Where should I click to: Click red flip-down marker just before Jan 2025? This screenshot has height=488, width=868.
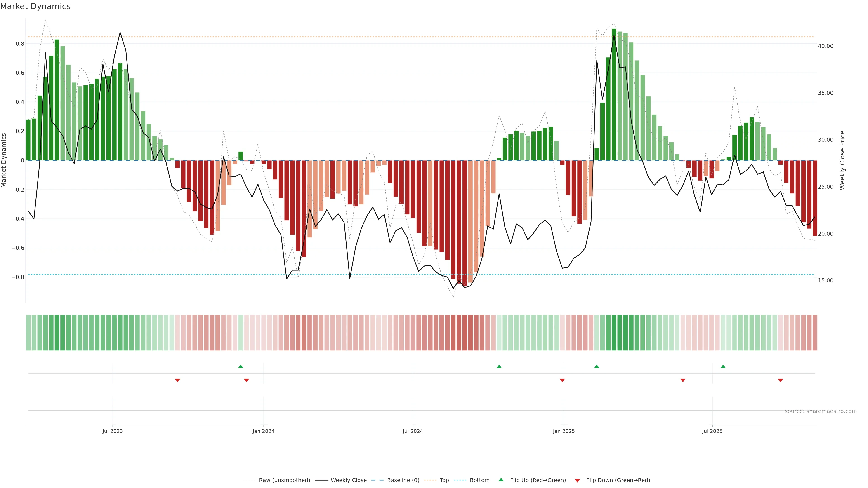pos(562,380)
